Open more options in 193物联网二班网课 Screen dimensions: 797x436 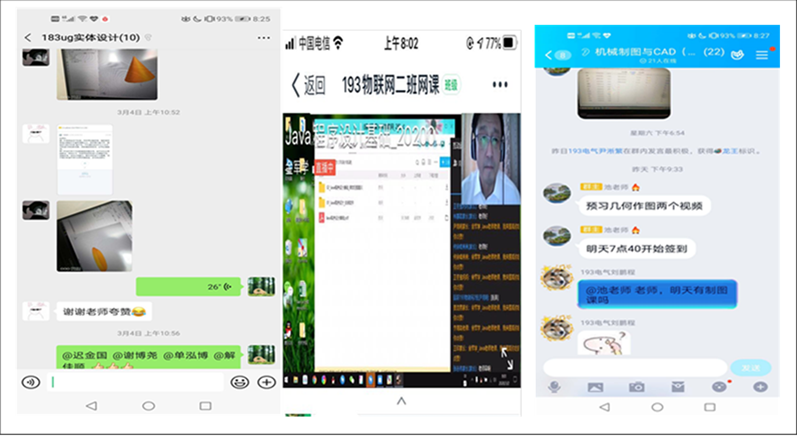500,84
